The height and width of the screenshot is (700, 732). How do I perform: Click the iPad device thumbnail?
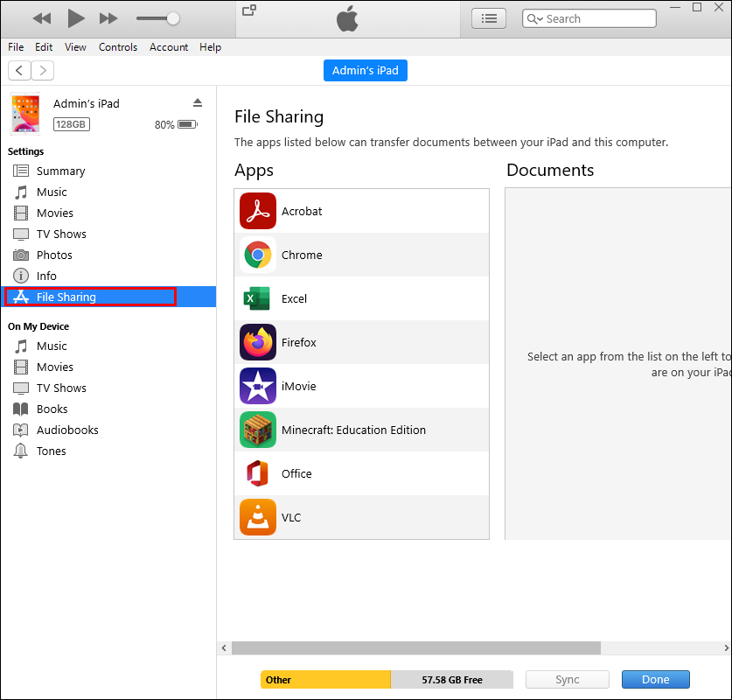pyautogui.click(x=25, y=114)
